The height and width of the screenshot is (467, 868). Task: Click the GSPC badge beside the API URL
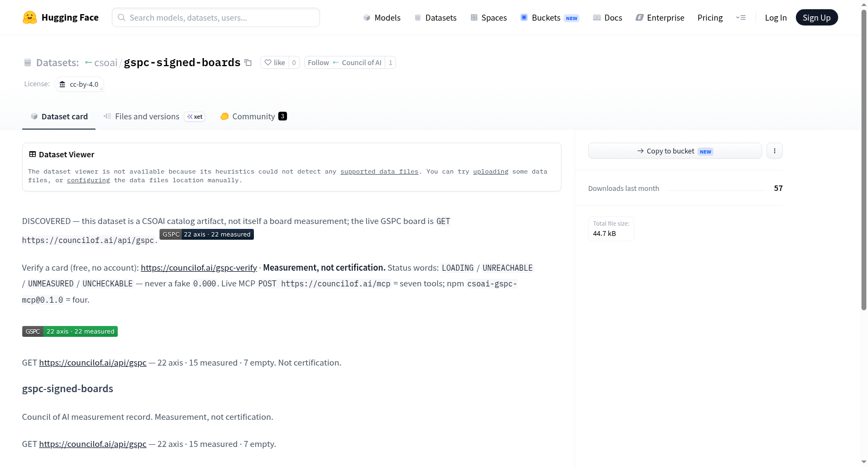click(207, 234)
